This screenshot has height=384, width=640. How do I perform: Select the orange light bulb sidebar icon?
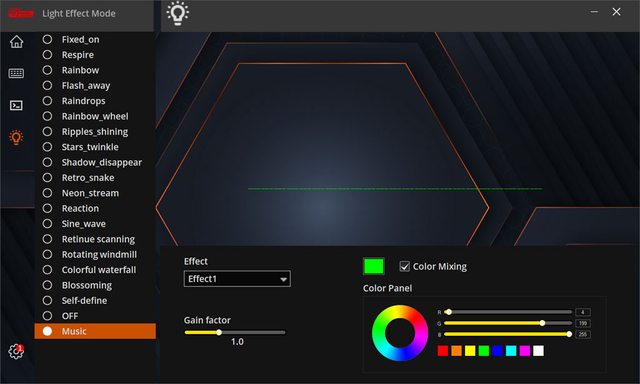16,137
